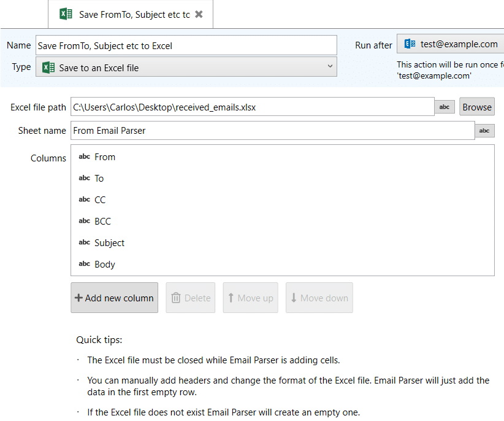
Task: Select the To column row
Action: click(x=283, y=178)
